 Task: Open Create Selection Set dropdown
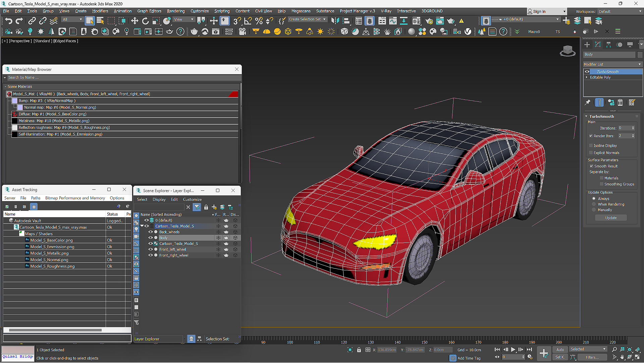308,19
